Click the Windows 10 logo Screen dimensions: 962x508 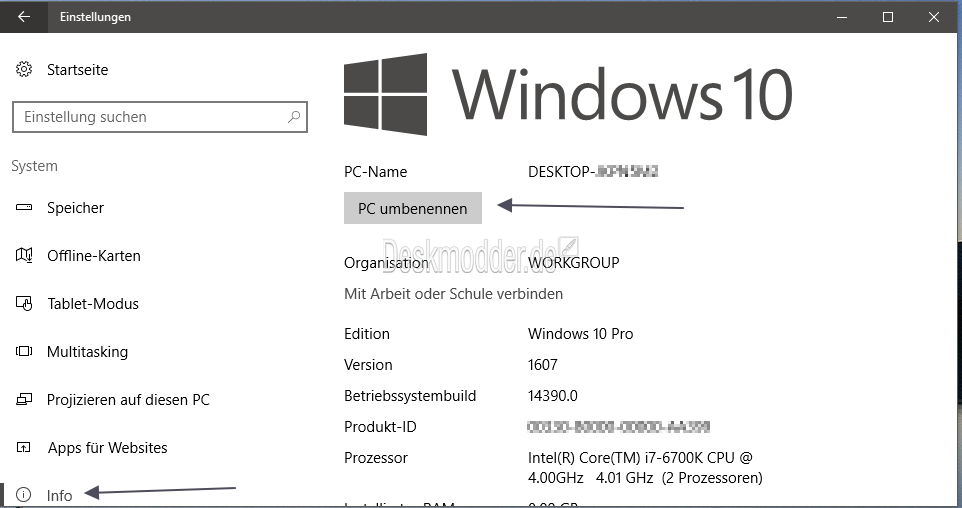[x=568, y=94]
